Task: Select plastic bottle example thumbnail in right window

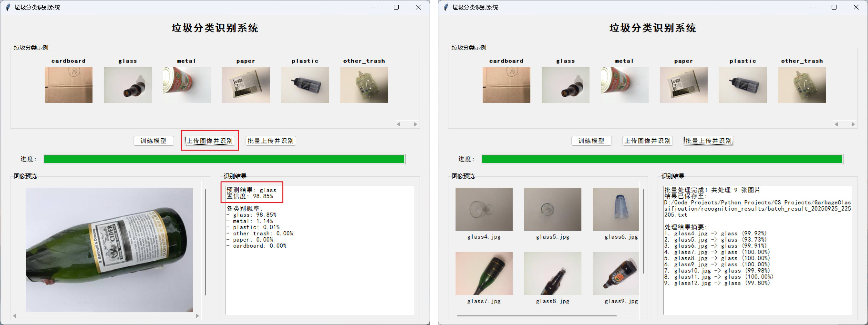Action: pyautogui.click(x=743, y=85)
